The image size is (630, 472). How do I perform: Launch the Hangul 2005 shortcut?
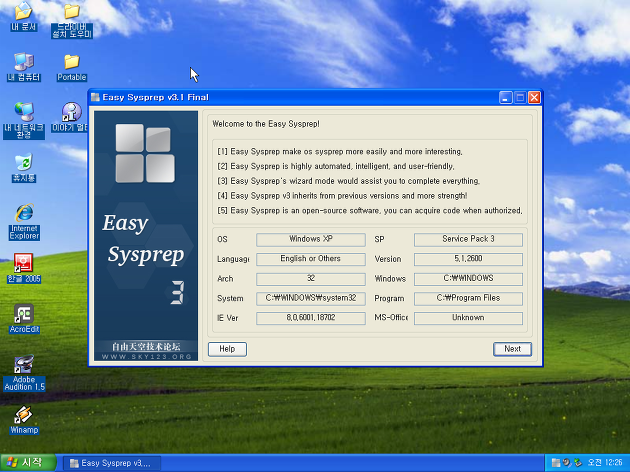point(24,268)
